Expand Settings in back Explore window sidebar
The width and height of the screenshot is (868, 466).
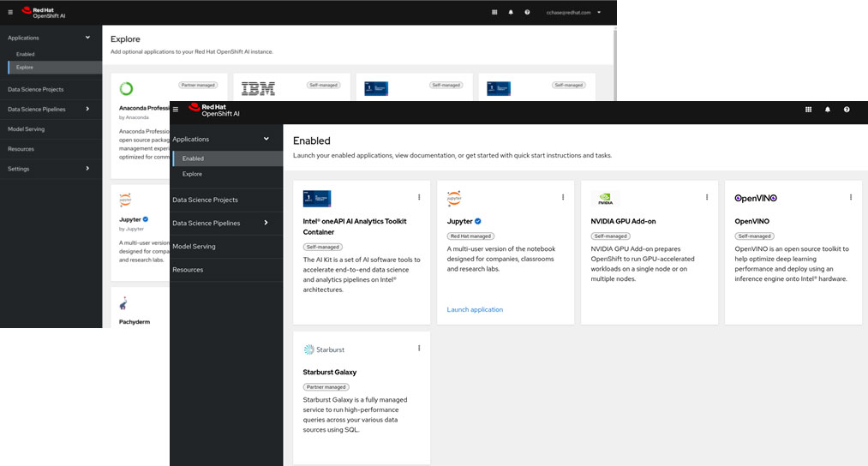tap(87, 168)
